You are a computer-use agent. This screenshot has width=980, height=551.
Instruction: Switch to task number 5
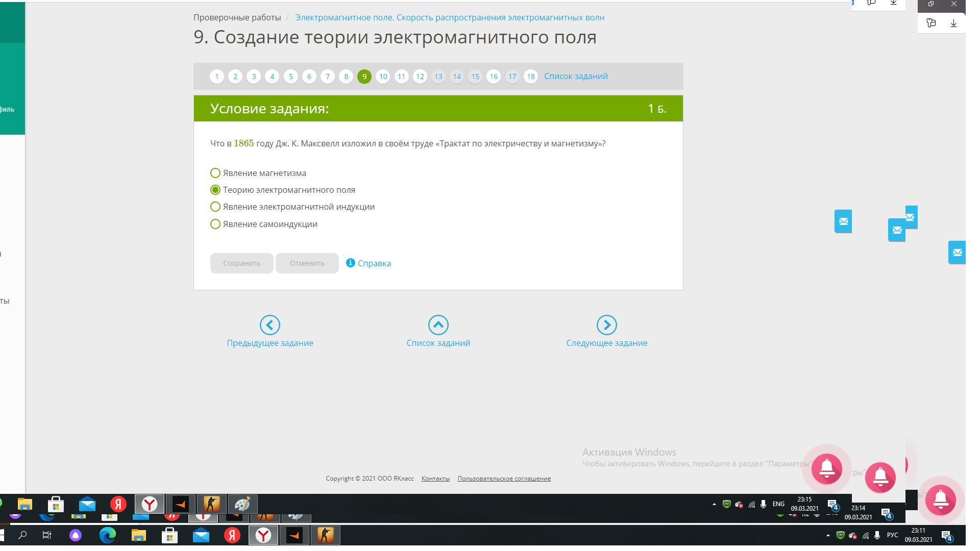pos(290,77)
